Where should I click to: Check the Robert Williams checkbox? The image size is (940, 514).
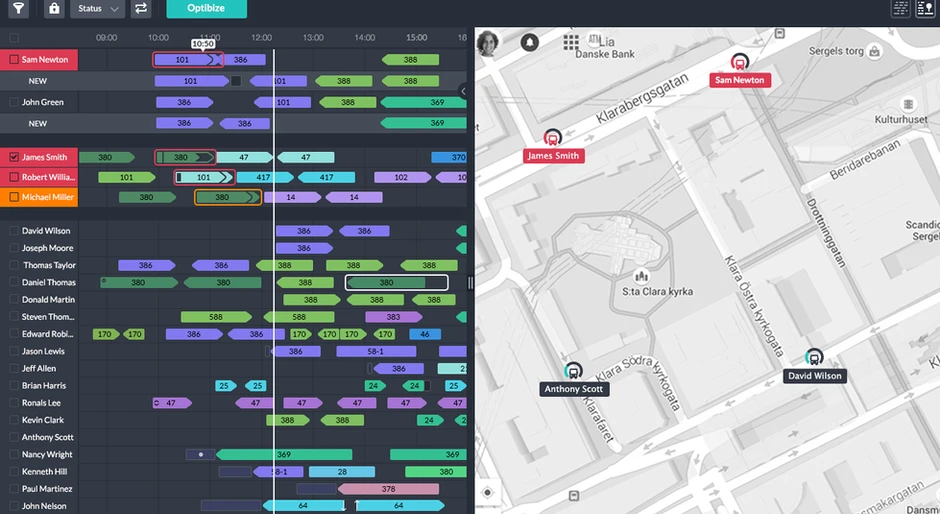(14, 177)
